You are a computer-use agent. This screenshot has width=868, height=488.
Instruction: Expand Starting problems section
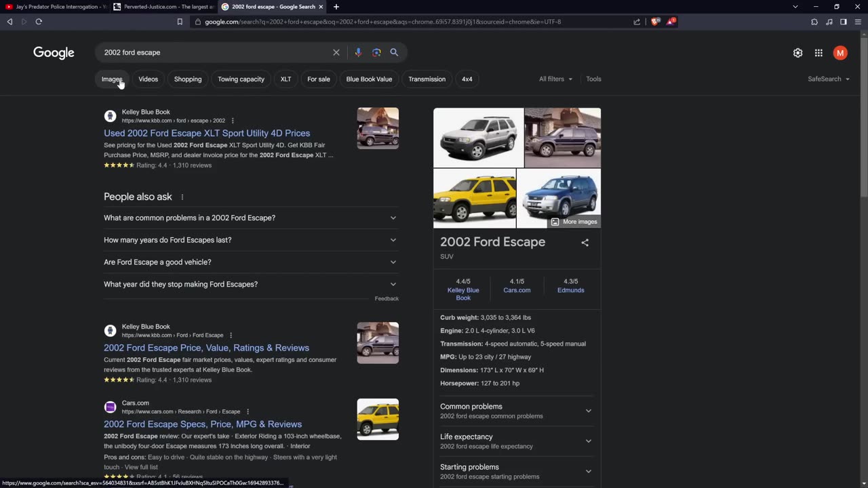click(517, 471)
